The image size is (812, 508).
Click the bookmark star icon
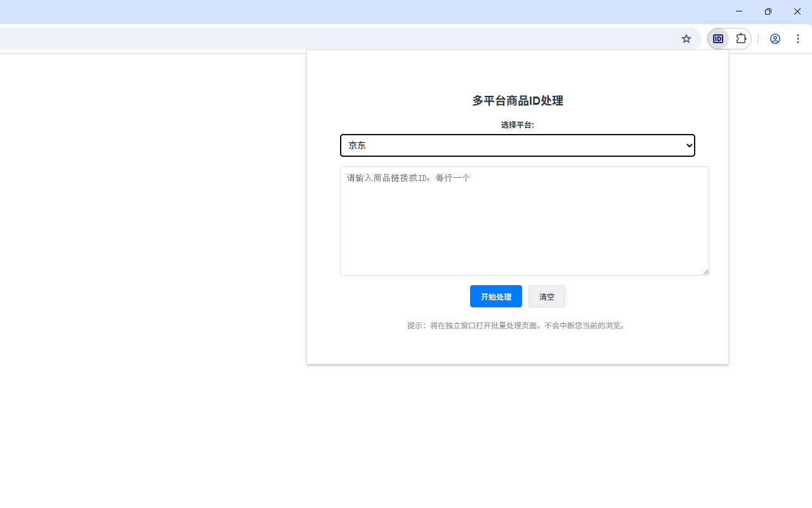(686, 39)
